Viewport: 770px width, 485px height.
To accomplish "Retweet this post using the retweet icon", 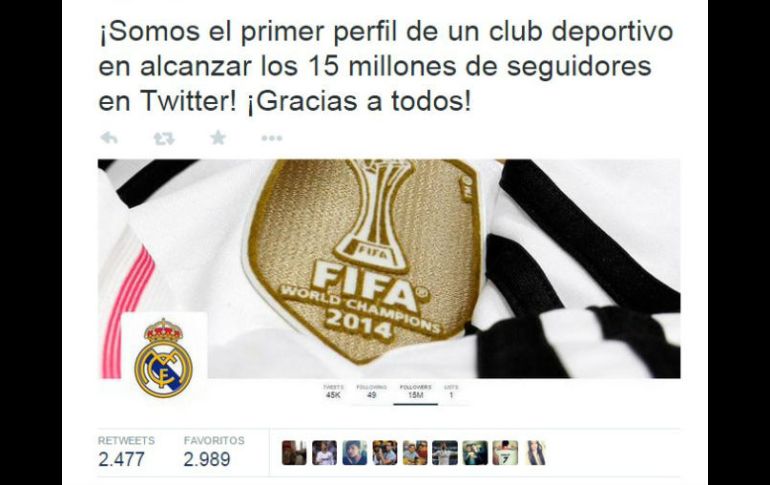I will coord(164,138).
